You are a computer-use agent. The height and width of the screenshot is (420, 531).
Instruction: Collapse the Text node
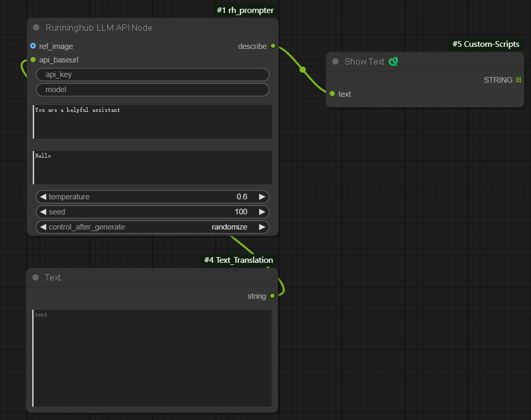[x=34, y=277]
